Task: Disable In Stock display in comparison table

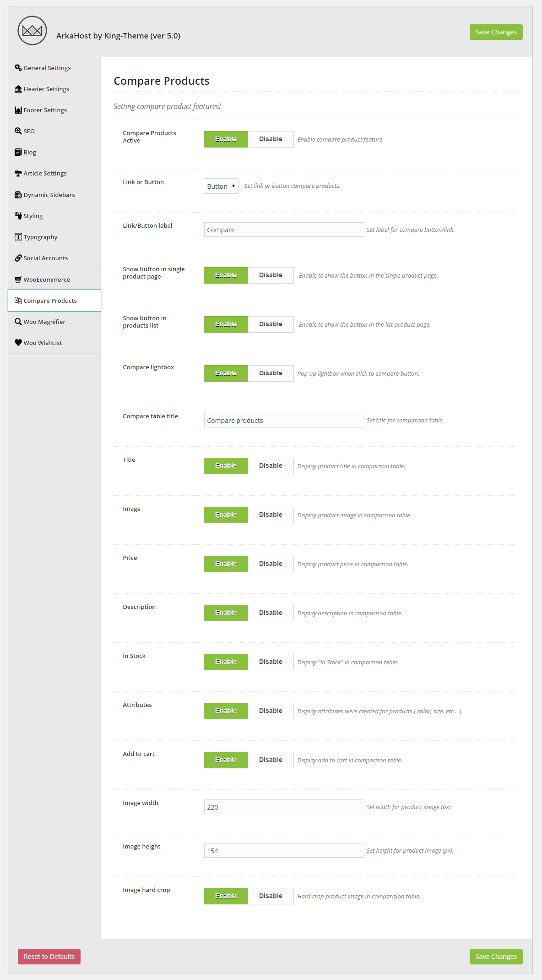Action: point(271,662)
